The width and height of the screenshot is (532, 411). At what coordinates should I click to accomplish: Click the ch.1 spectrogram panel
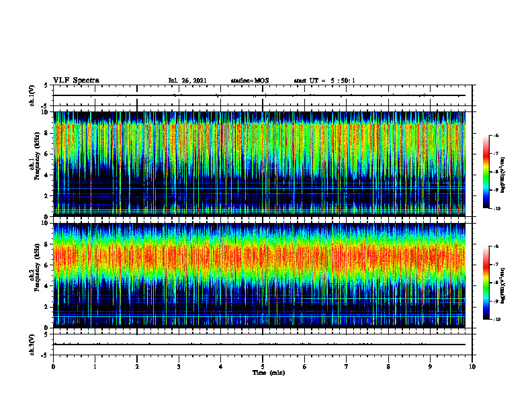(259, 164)
